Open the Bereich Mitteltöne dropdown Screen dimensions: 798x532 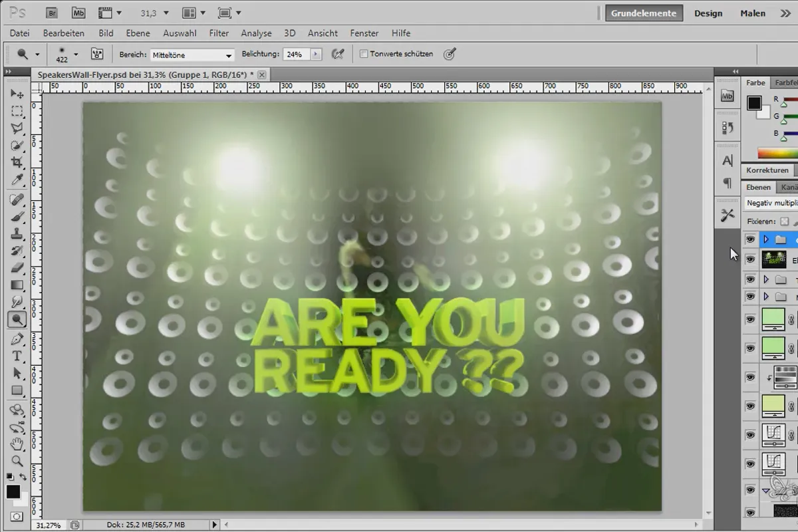tap(192, 55)
